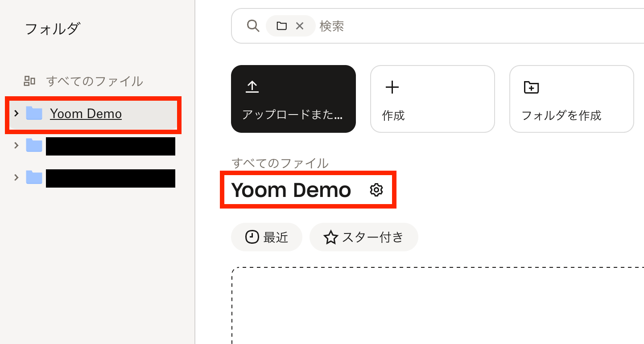Click the Yoom Demo folder icon in sidebar

34,113
